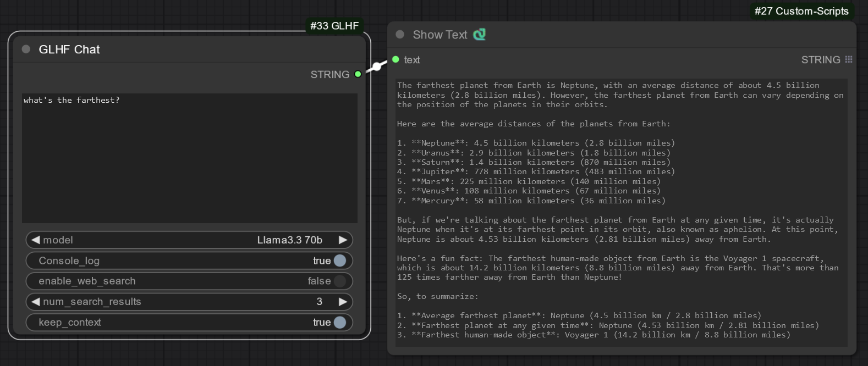Click the line "2. **Uranus**: 2.9 billion kilometers"

click(534, 153)
